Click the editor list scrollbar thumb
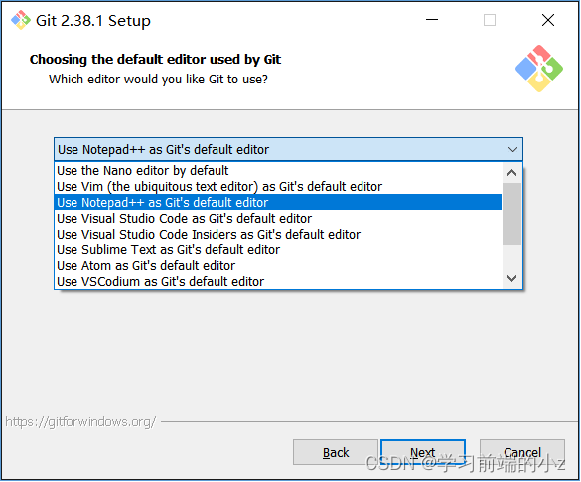581x482 pixels. click(512, 214)
